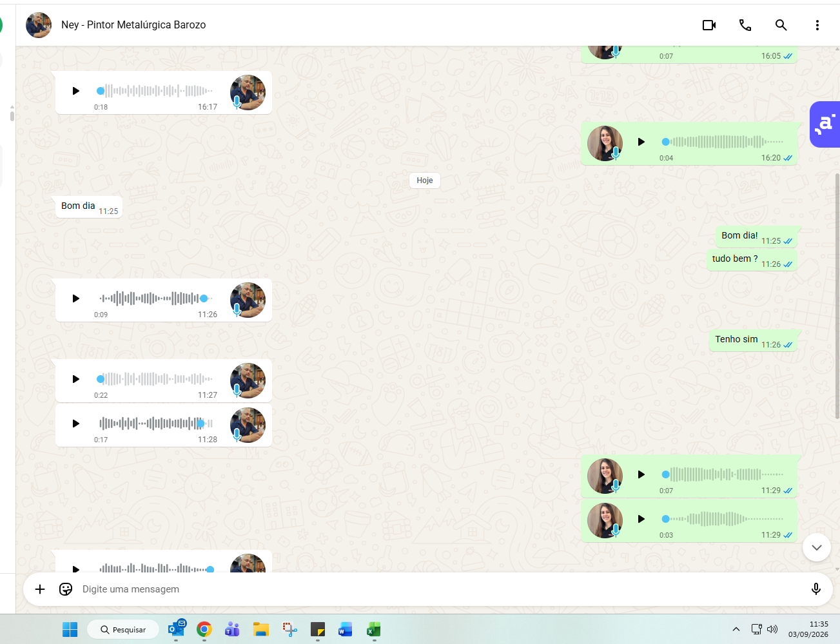This screenshot has height=644, width=840.
Task: Jump to latest messages with down chevron
Action: pos(817,547)
